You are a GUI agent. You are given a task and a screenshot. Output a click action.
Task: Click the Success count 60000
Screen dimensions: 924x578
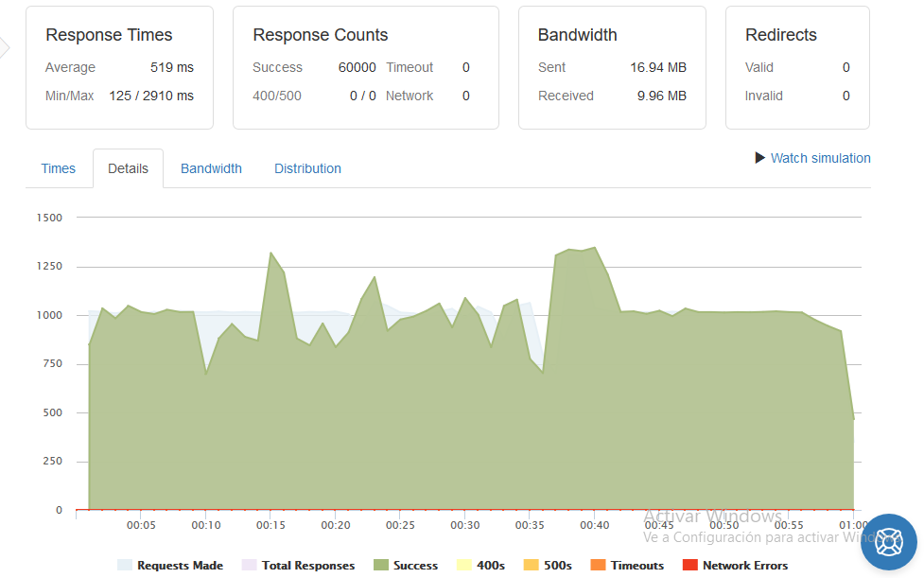point(357,68)
